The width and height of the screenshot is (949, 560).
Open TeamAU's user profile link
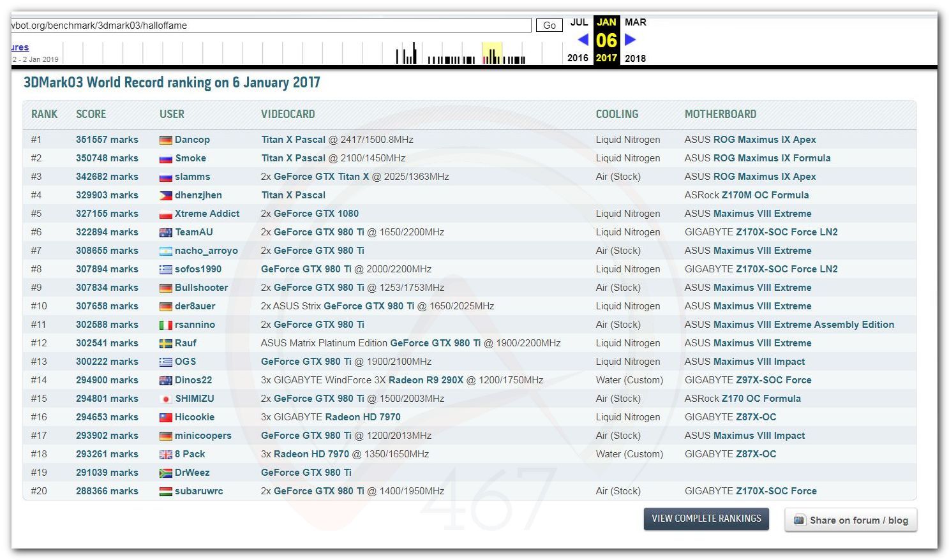click(194, 232)
